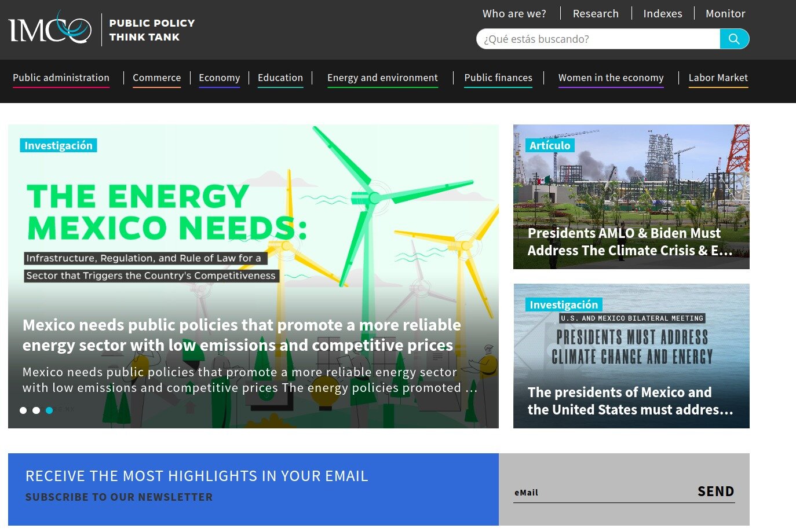Image resolution: width=796 pixels, height=532 pixels.
Task: Open the Who are we? menu
Action: point(514,13)
